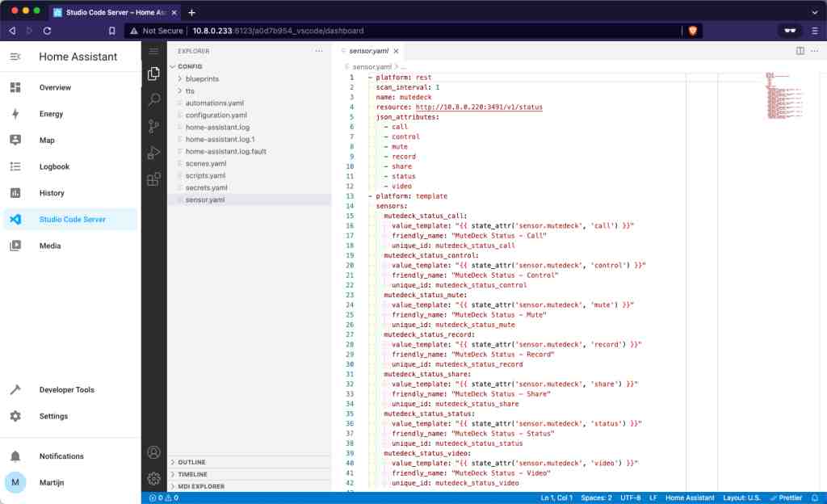Click the Energy lightning bolt icon

[x=15, y=114]
